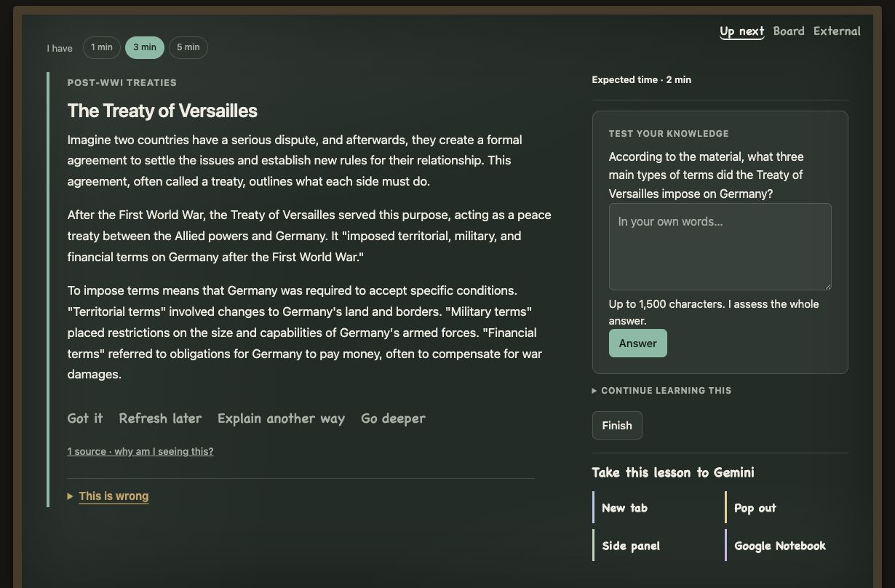This screenshot has width=895, height=588.
Task: Click the Got it action
Action: pyautogui.click(x=85, y=418)
